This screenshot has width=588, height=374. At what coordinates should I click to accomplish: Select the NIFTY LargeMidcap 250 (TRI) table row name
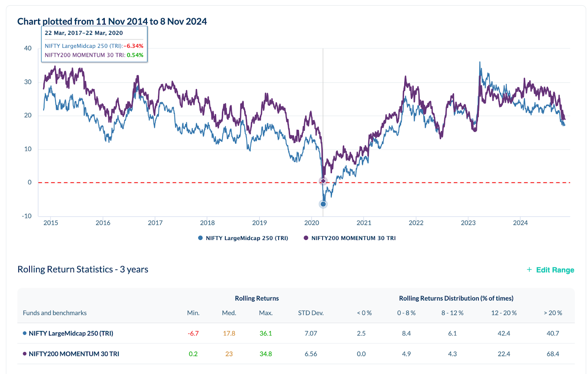(71, 333)
